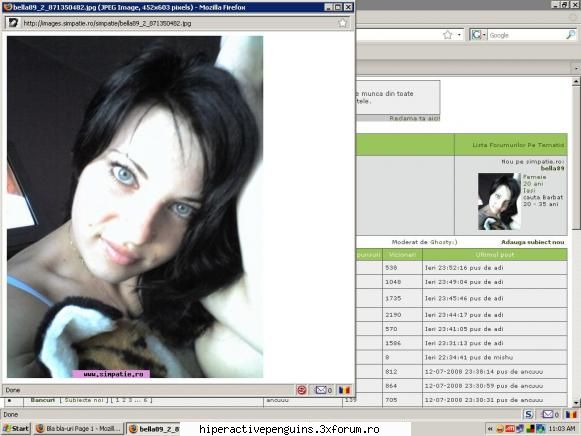Select the bella89_2 taskbar window button
Viewport: 581px width, 436px height.
click(153, 429)
